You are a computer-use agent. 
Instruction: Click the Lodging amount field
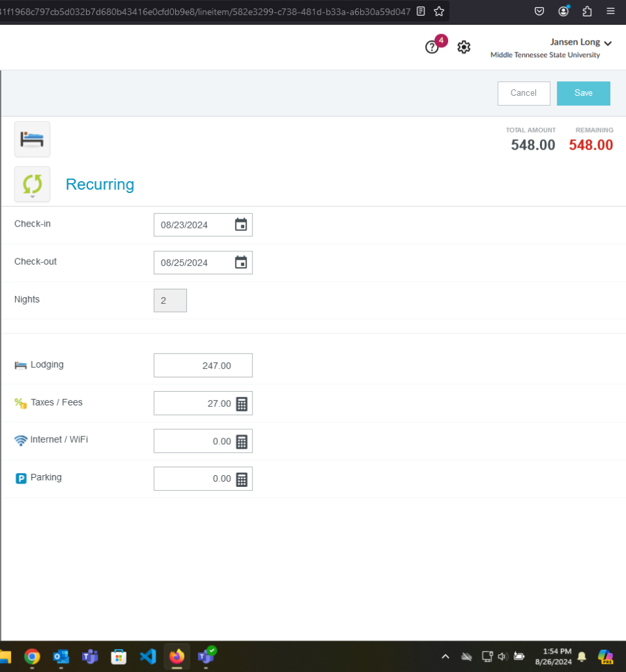click(203, 365)
